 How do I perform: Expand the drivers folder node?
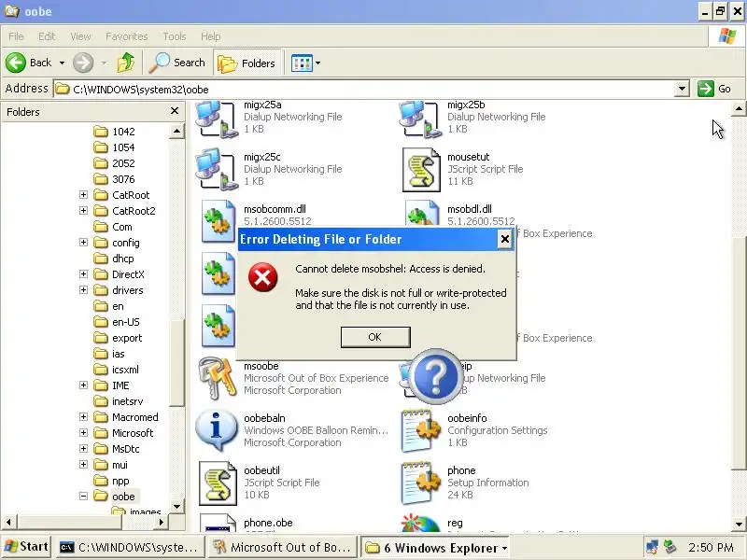point(83,290)
